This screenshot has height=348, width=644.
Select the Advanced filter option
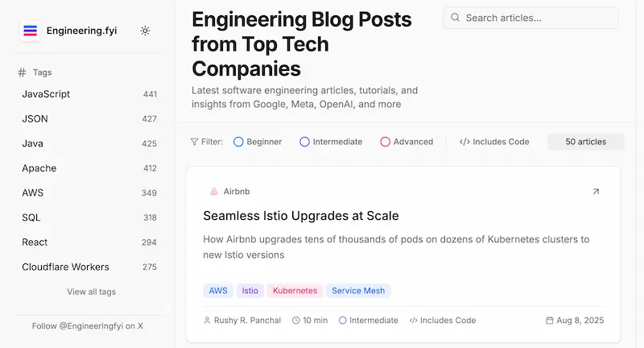tap(407, 142)
